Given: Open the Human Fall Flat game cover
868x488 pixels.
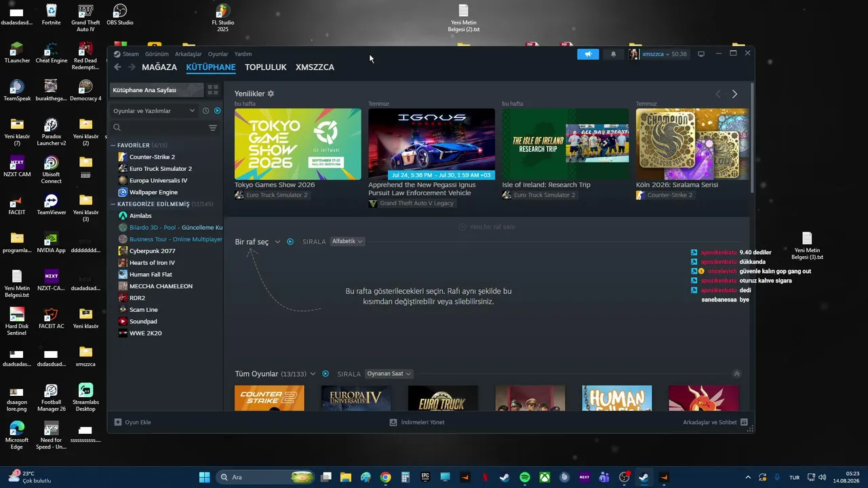Looking at the screenshot, I should point(617,398).
